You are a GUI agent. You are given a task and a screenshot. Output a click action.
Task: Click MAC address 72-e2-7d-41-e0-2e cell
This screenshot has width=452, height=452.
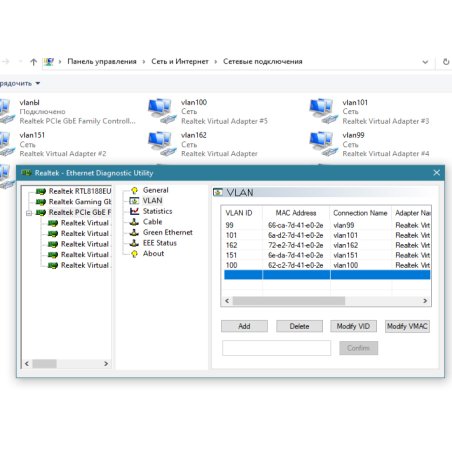pyautogui.click(x=295, y=245)
